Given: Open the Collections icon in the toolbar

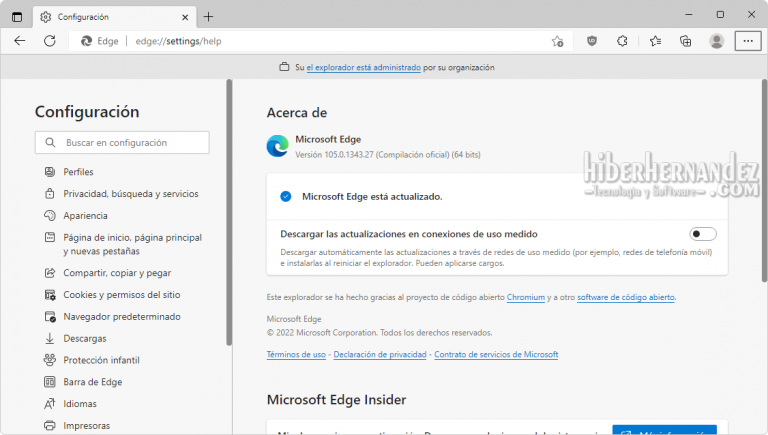Looking at the screenshot, I should click(x=686, y=41).
